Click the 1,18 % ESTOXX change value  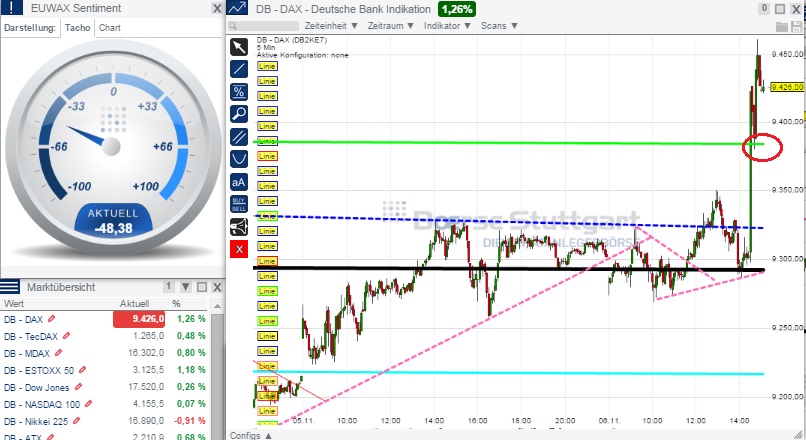coord(191,370)
